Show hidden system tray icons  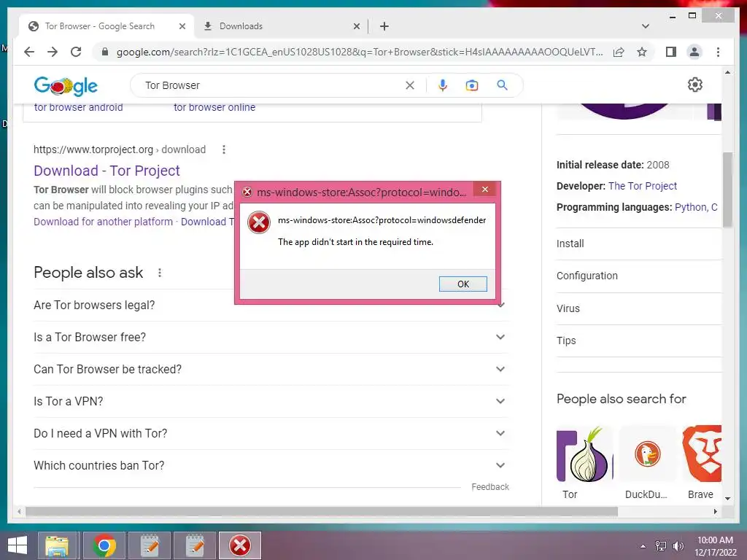pos(643,546)
